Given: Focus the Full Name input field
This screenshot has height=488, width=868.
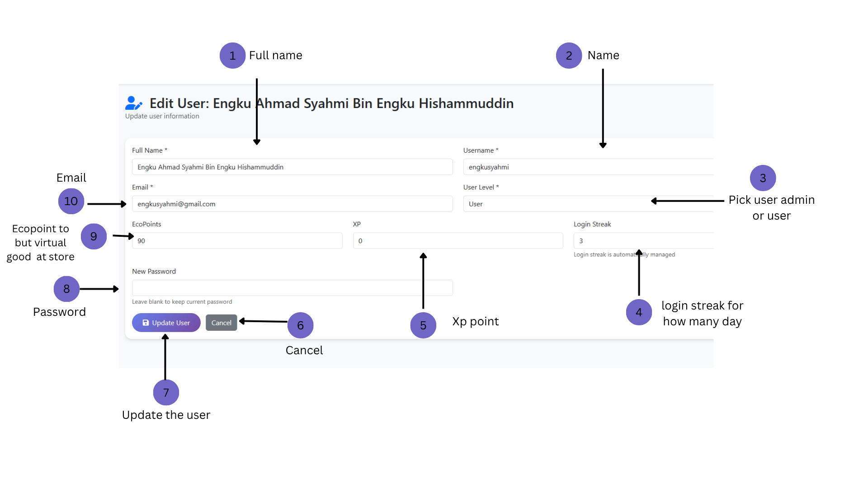Looking at the screenshot, I should click(x=292, y=167).
